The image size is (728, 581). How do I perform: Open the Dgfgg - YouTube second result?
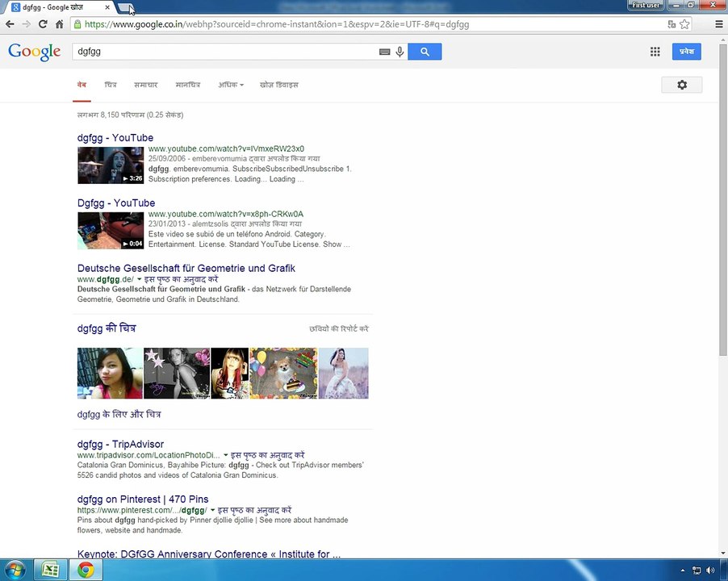[116, 203]
